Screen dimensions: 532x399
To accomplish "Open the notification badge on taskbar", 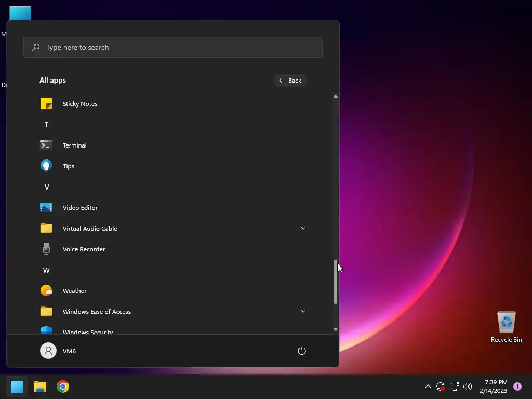I will coord(517,387).
